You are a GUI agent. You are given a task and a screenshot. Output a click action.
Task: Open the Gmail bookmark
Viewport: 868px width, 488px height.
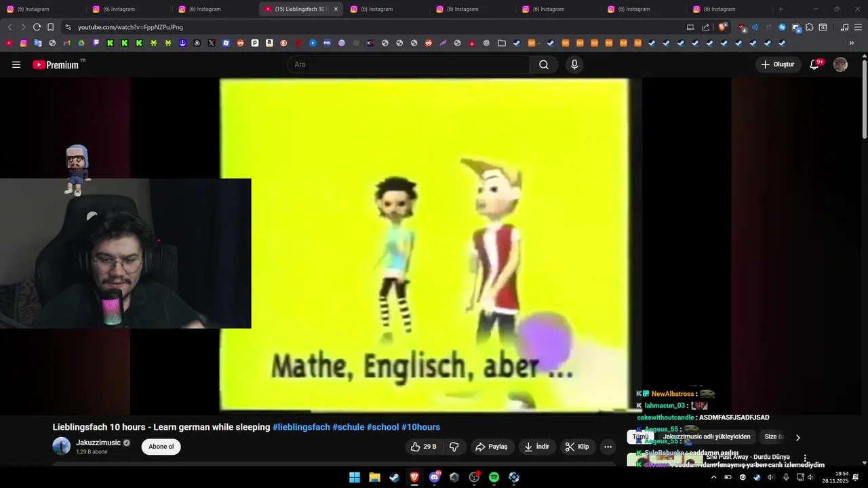pos(66,43)
